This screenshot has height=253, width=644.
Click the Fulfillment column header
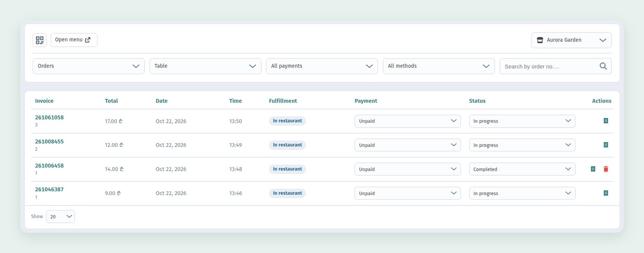tap(283, 101)
